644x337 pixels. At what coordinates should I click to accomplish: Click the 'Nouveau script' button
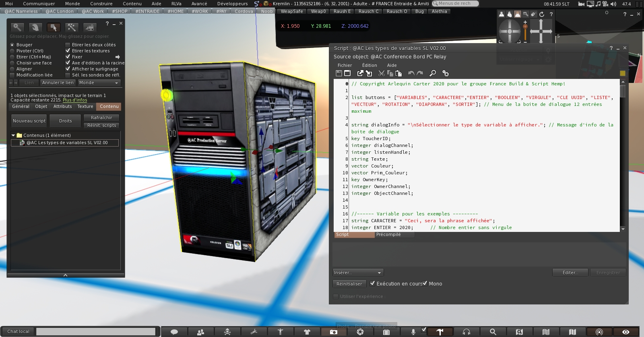coord(29,121)
